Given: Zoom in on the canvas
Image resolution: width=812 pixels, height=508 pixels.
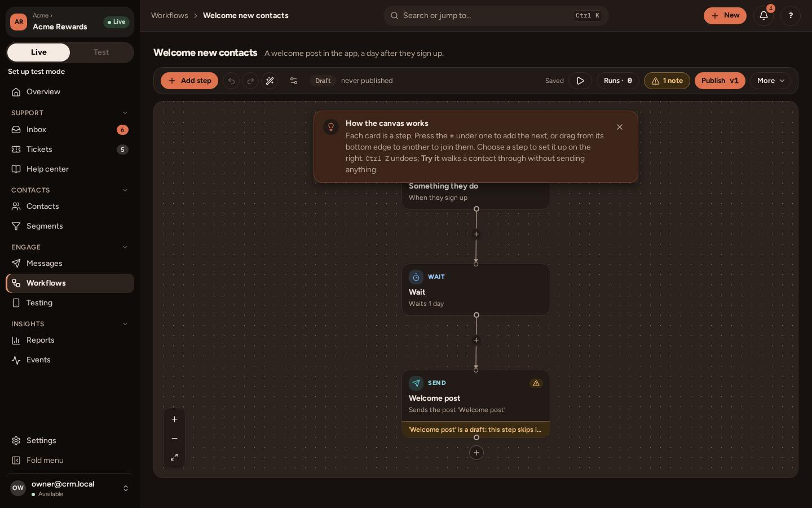Looking at the screenshot, I should pyautogui.click(x=174, y=419).
